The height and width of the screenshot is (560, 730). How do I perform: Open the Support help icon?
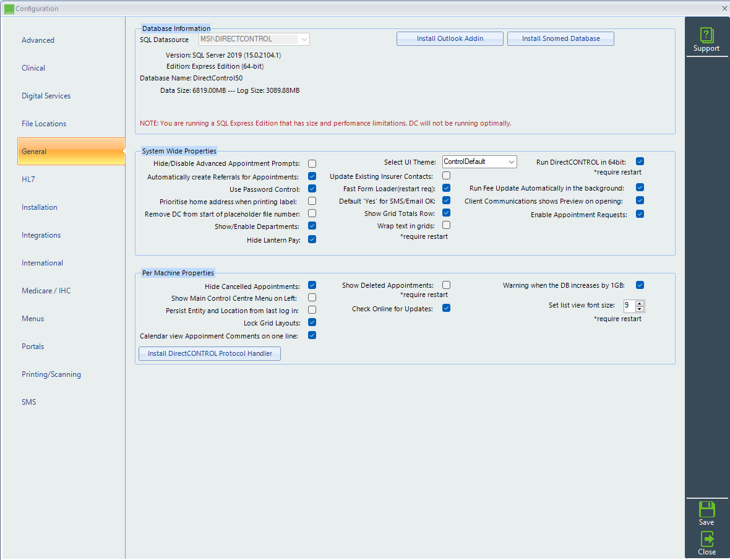[706, 35]
